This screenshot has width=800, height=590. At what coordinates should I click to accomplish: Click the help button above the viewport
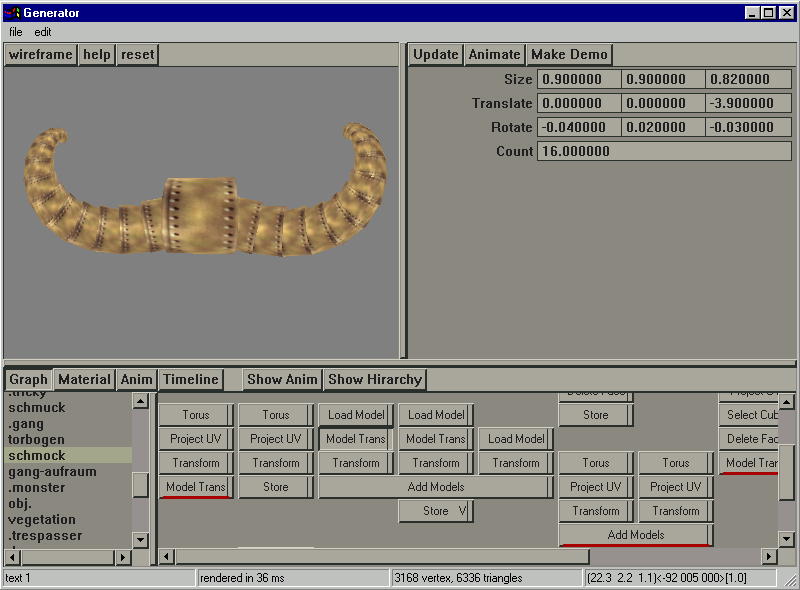97,55
